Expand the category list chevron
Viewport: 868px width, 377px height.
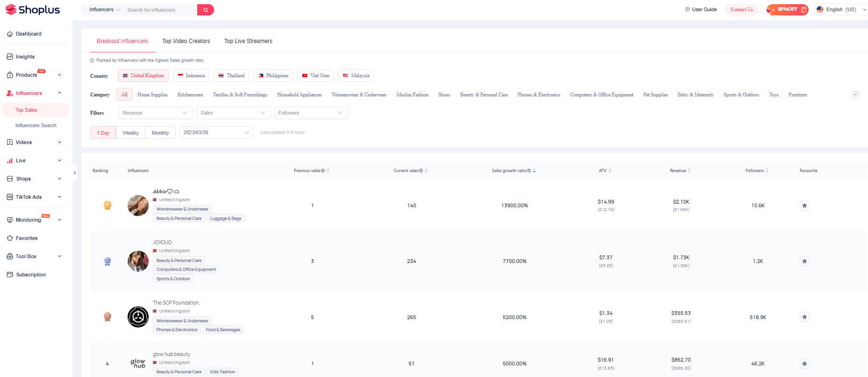click(x=855, y=94)
